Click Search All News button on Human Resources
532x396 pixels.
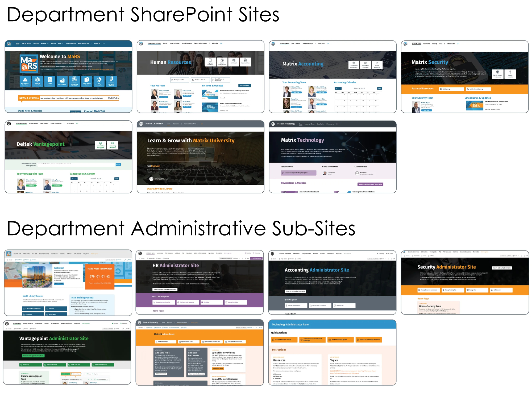coord(244,85)
